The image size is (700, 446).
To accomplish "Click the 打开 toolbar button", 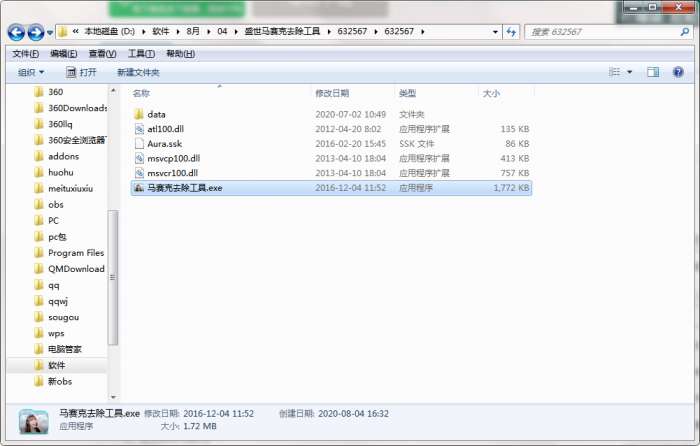I will click(x=81, y=72).
